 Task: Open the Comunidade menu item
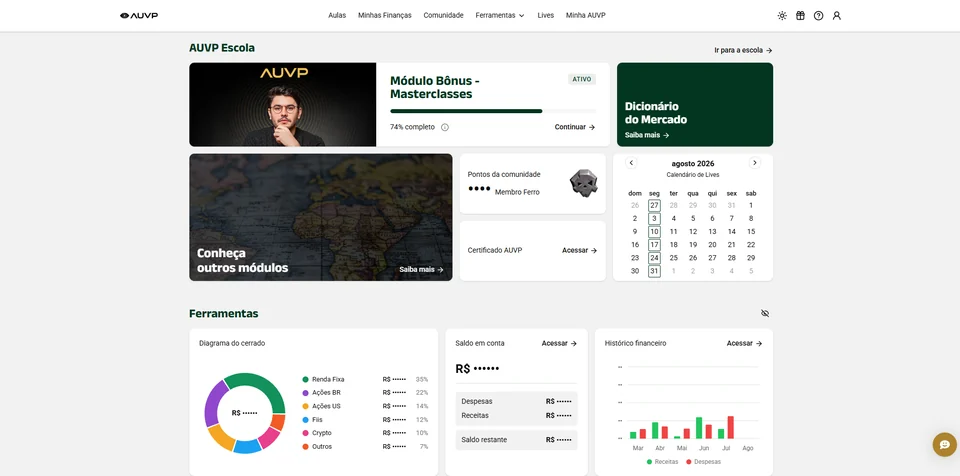tap(443, 15)
